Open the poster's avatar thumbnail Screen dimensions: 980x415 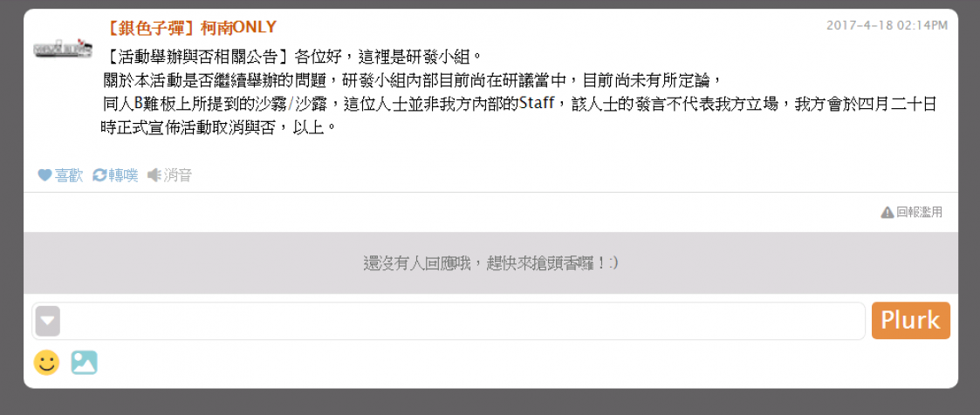63,49
